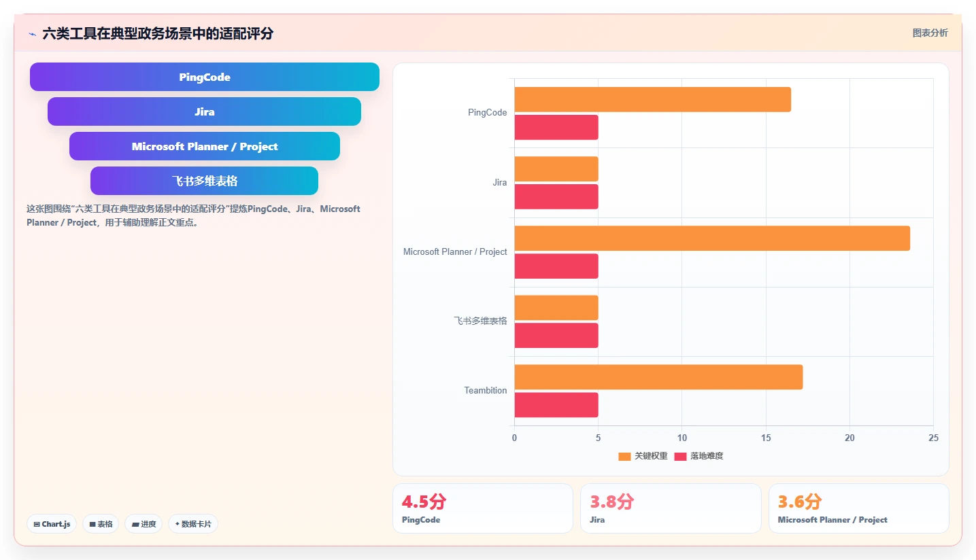Click the 进度 tag chip
Viewport: 976px width, 560px height.
tap(144, 524)
